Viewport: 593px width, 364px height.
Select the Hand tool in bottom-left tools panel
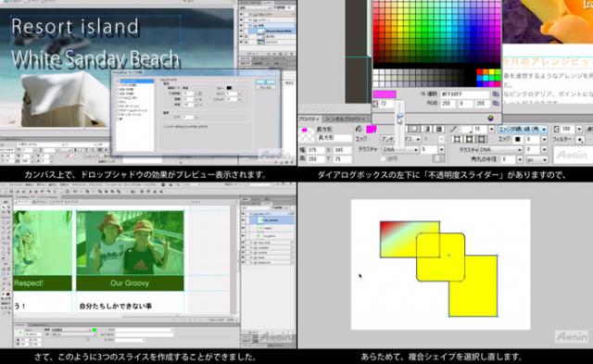click(x=4, y=312)
